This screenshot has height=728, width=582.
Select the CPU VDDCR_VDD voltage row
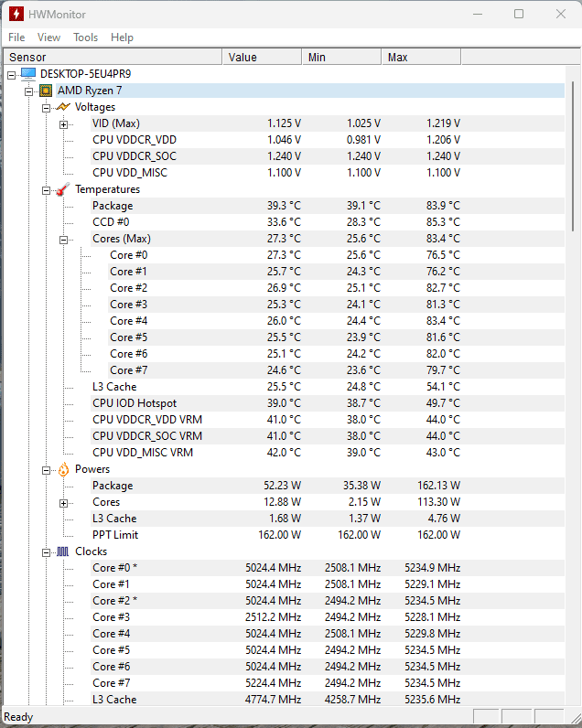pos(328,140)
